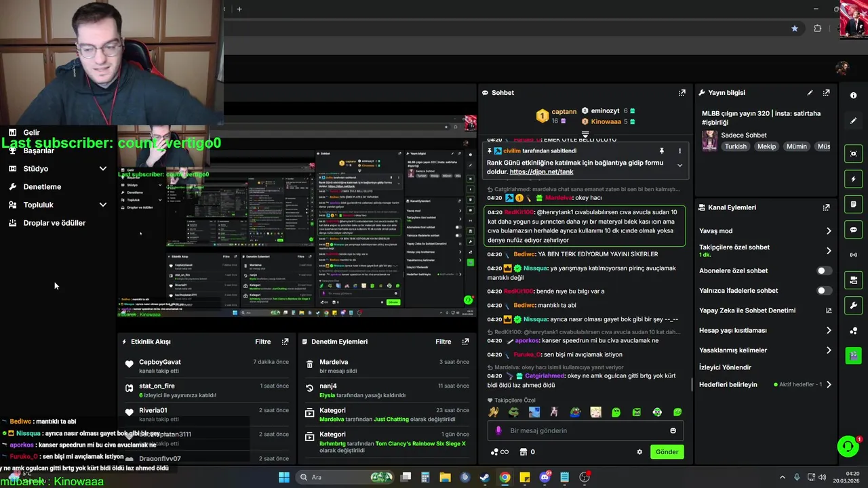Toggle wrench icon in right sidebar
Screen dimensions: 868x488
click(x=853, y=305)
